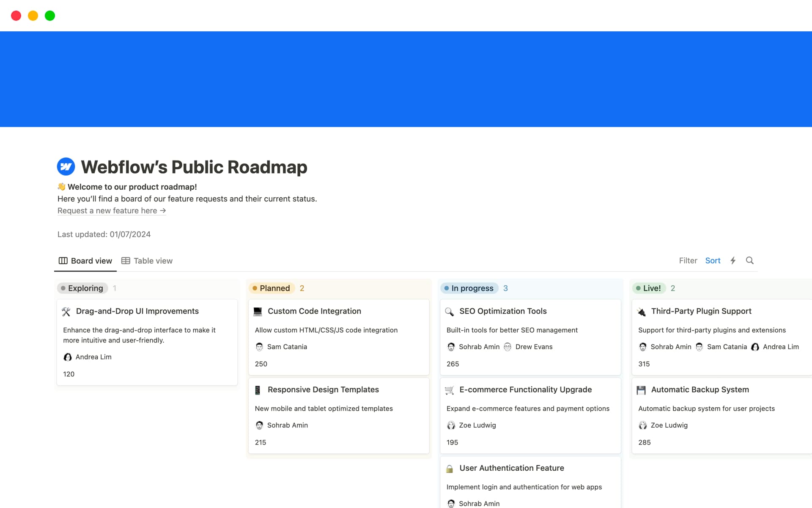Click the floppy disk icon on Automatic Backup System
Screen dimensions: 812x508
641,389
